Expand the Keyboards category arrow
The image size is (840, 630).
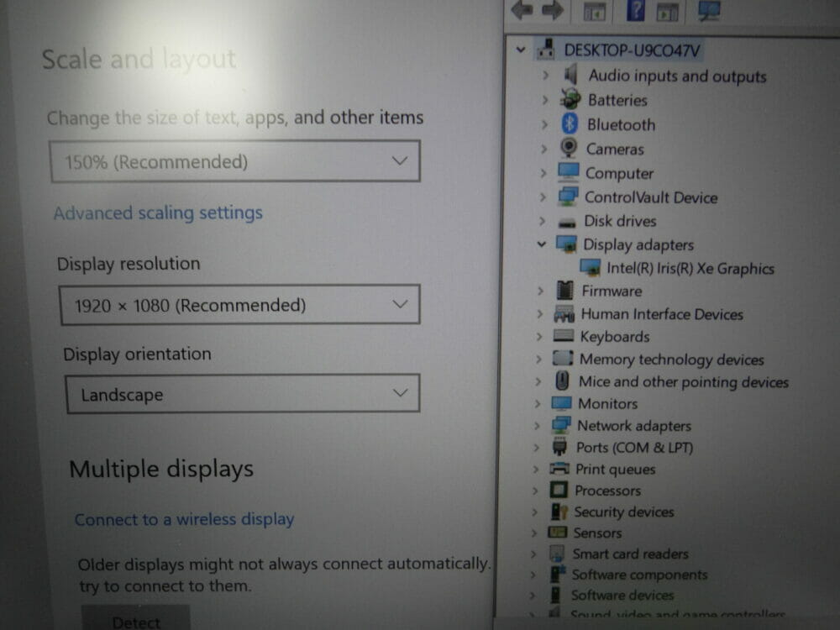[x=539, y=337]
